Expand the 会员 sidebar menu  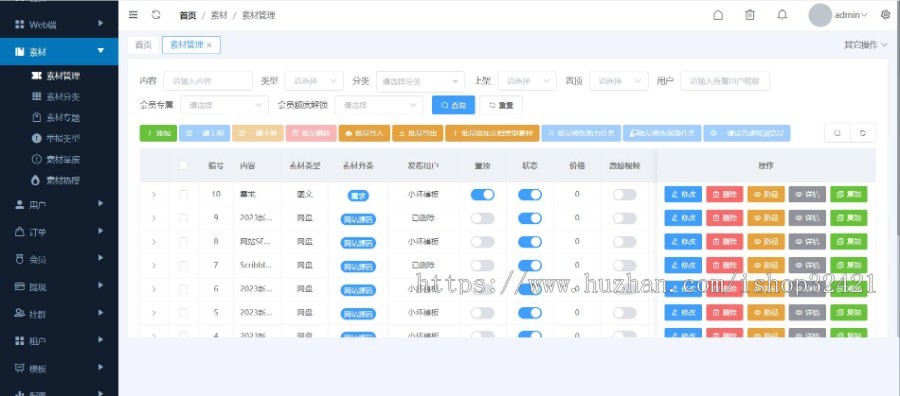[59, 259]
